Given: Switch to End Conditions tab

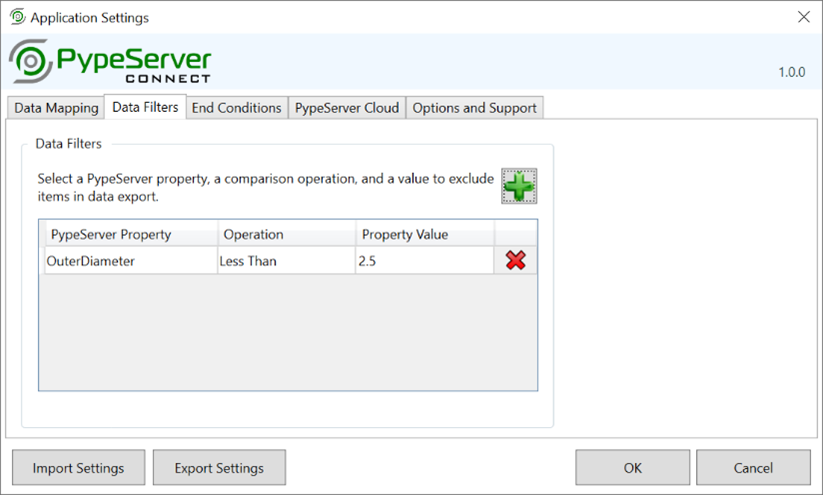Looking at the screenshot, I should (x=237, y=108).
